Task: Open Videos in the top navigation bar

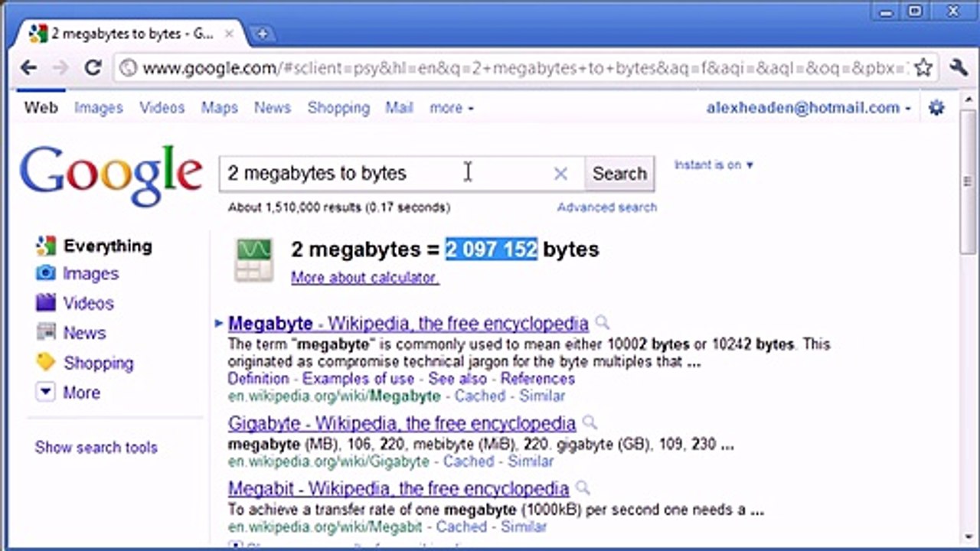Action: coord(162,108)
